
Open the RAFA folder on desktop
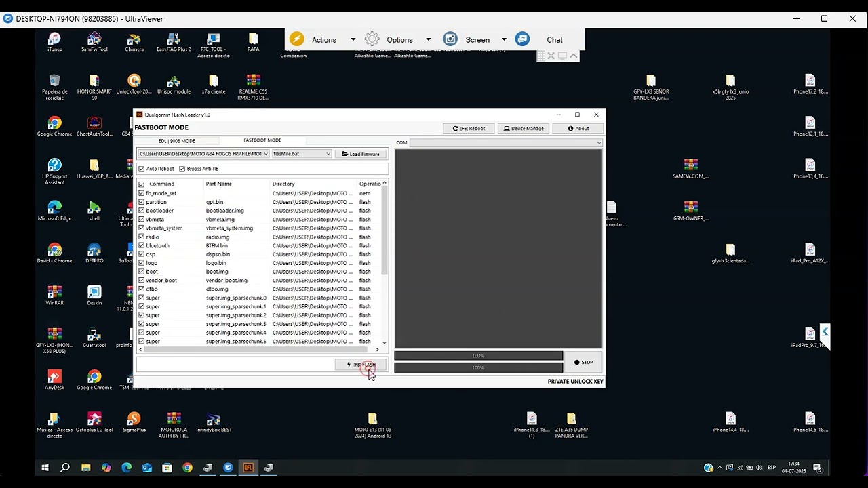(x=253, y=42)
